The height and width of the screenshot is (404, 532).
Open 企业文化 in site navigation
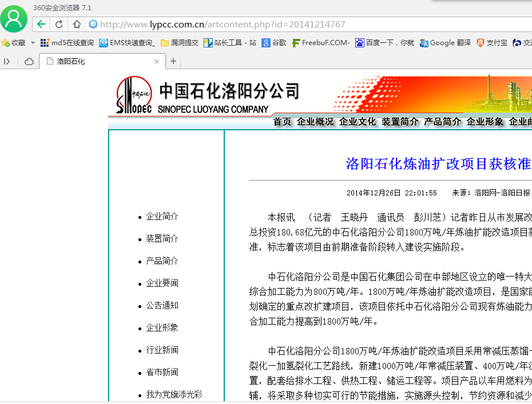point(358,122)
